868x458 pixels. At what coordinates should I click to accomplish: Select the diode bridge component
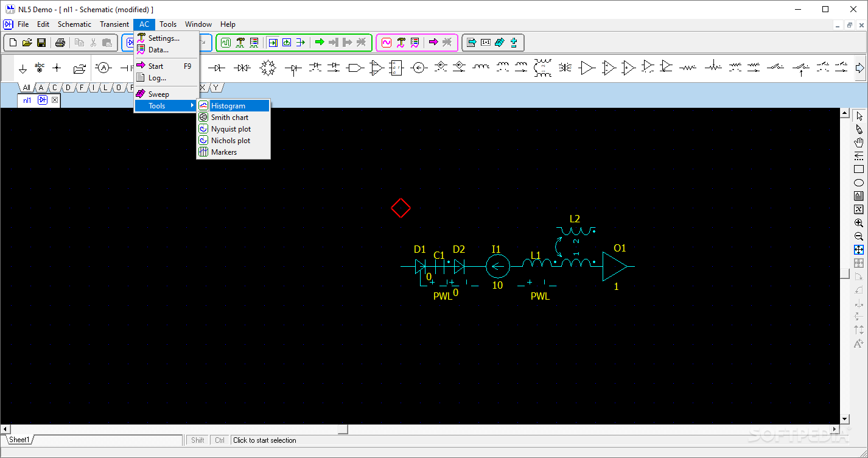point(268,68)
